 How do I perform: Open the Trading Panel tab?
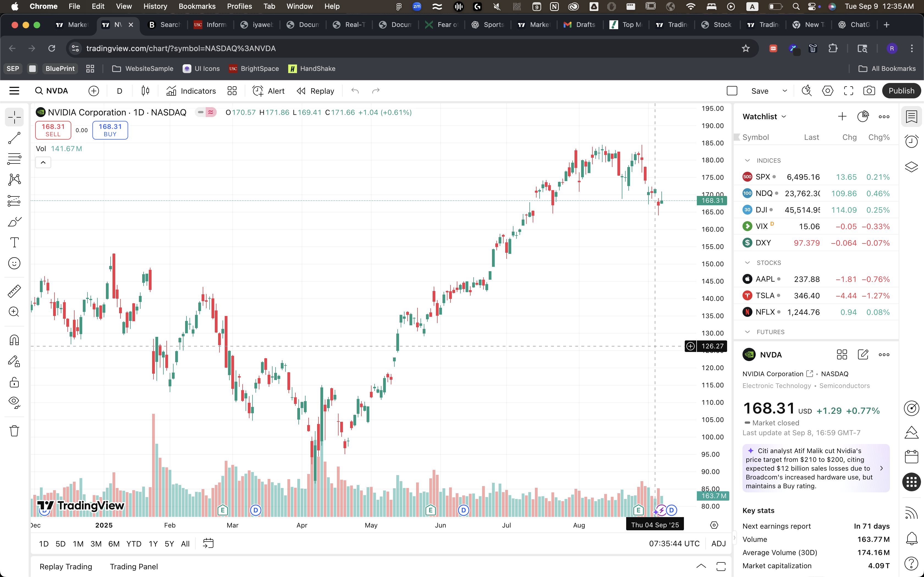point(134,566)
